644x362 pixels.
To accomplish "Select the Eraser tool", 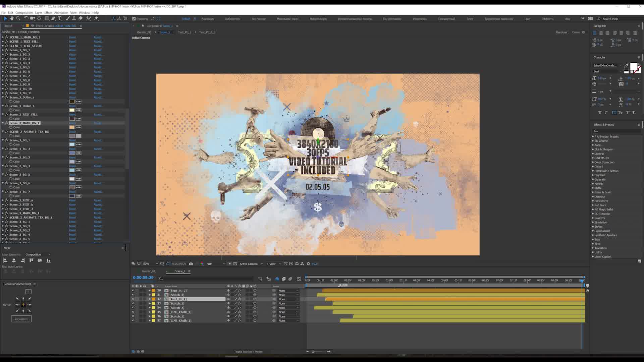I will pos(80,18).
